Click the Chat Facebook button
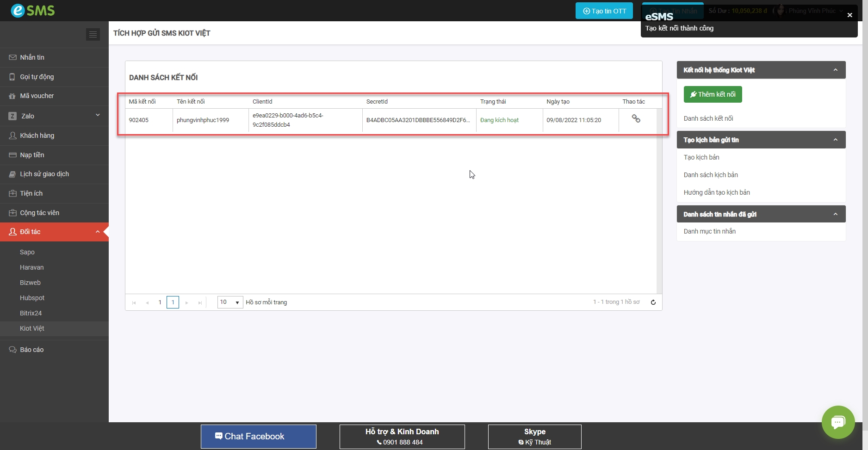This screenshot has height=450, width=868. 258,436
